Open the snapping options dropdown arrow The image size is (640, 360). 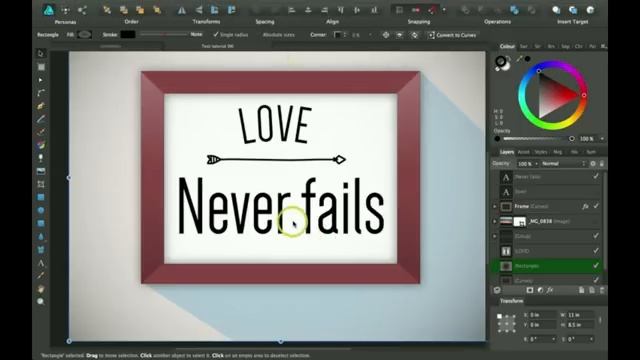tap(444, 10)
